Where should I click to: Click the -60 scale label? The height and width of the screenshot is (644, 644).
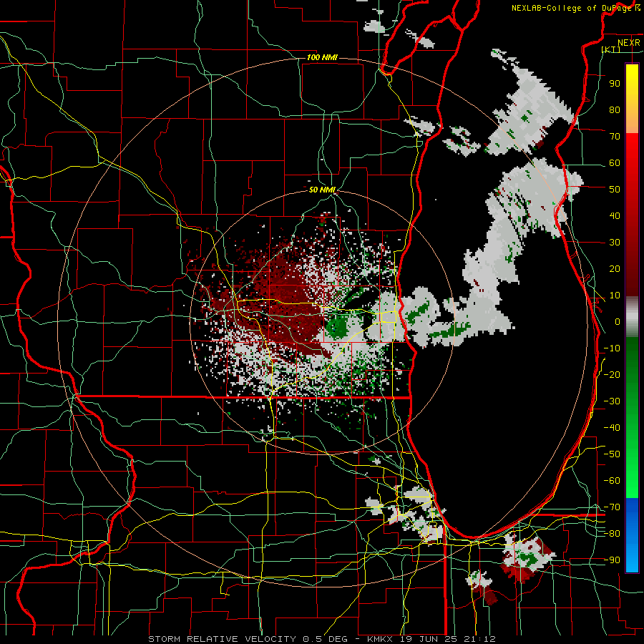tap(612, 481)
